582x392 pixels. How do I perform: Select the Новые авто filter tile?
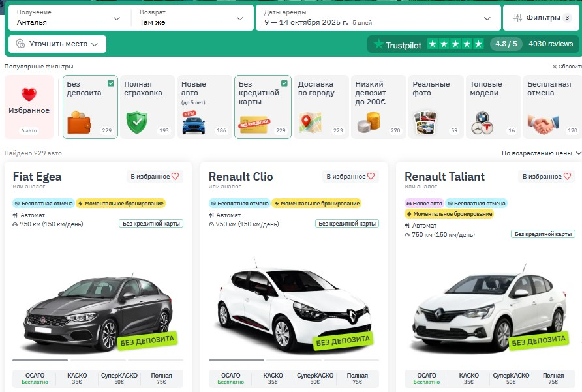click(x=204, y=107)
